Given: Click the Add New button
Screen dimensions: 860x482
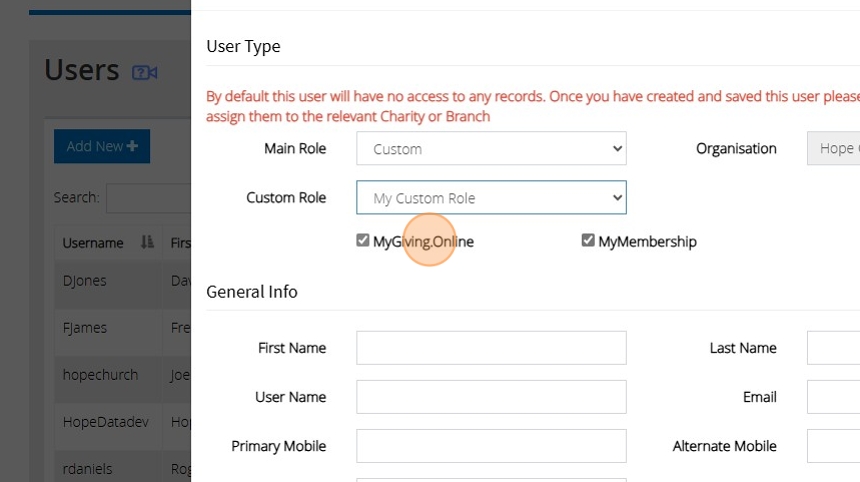Looking at the screenshot, I should (x=102, y=146).
